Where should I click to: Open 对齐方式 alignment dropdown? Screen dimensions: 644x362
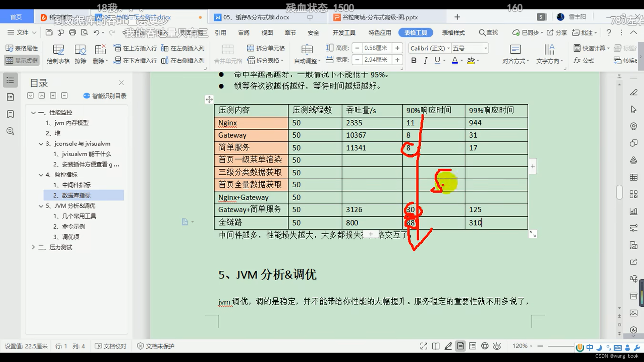point(516,54)
